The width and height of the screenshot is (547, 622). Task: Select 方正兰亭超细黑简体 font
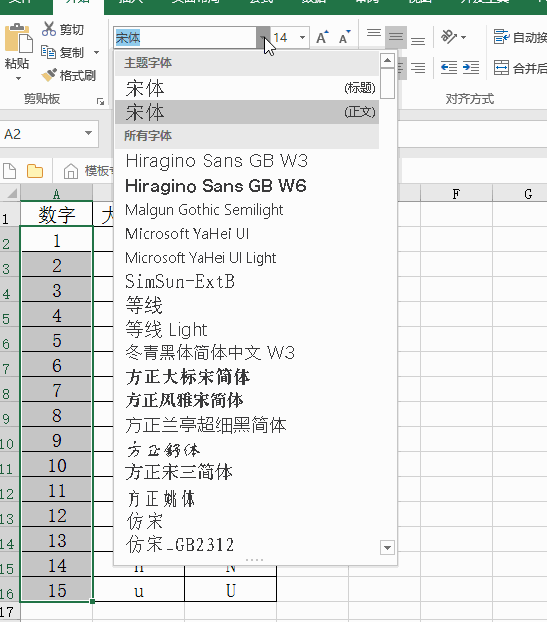coord(247,425)
